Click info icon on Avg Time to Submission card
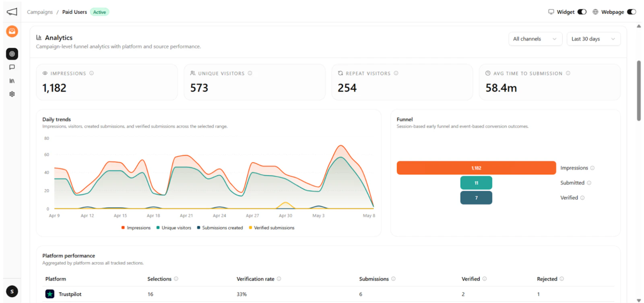Viewport: 644px width, 303px height. [568, 73]
